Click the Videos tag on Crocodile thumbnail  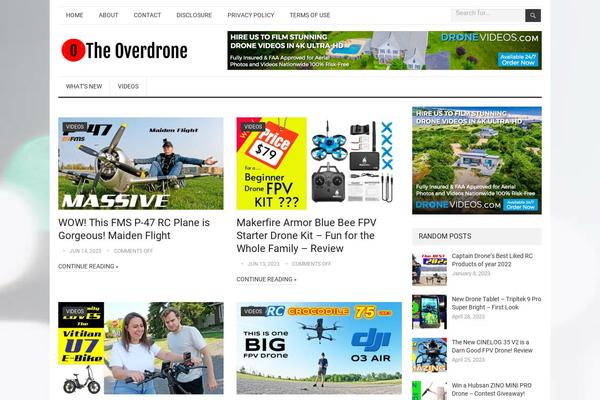point(253,311)
